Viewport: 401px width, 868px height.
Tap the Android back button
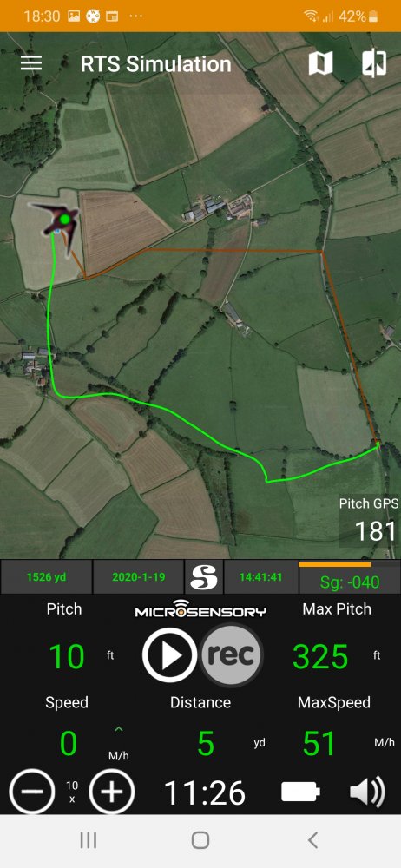pyautogui.click(x=312, y=840)
